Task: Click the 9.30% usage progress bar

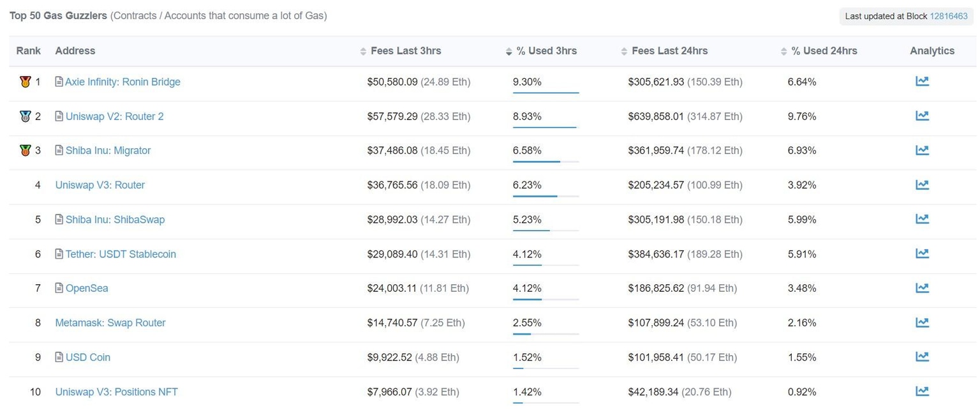Action: 546,93
